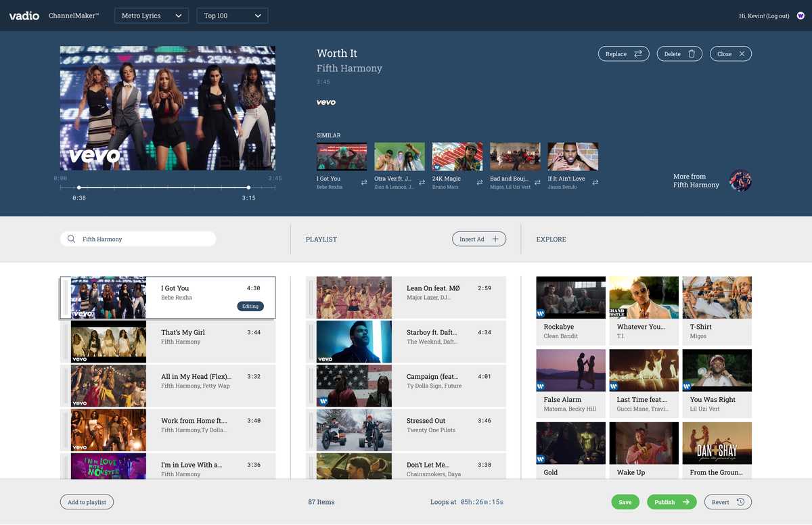
Task: Click the From the Ground Up thumbnail
Action: [x=717, y=443]
